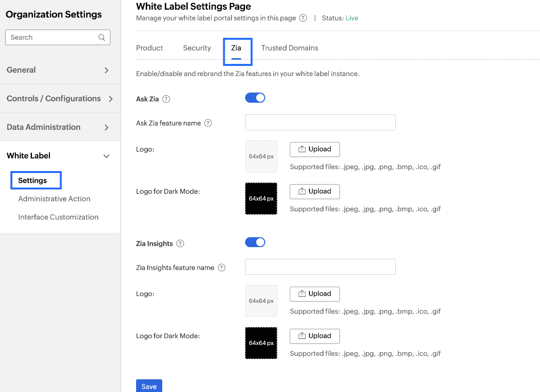The height and width of the screenshot is (392, 540).
Task: Open the Trusted Domains tab
Action: pos(290,48)
